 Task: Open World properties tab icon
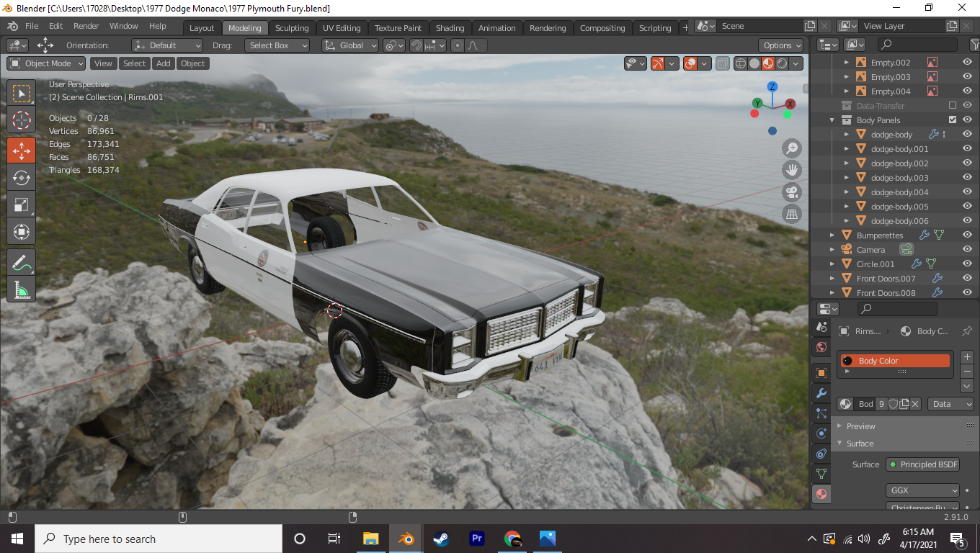pos(821,347)
